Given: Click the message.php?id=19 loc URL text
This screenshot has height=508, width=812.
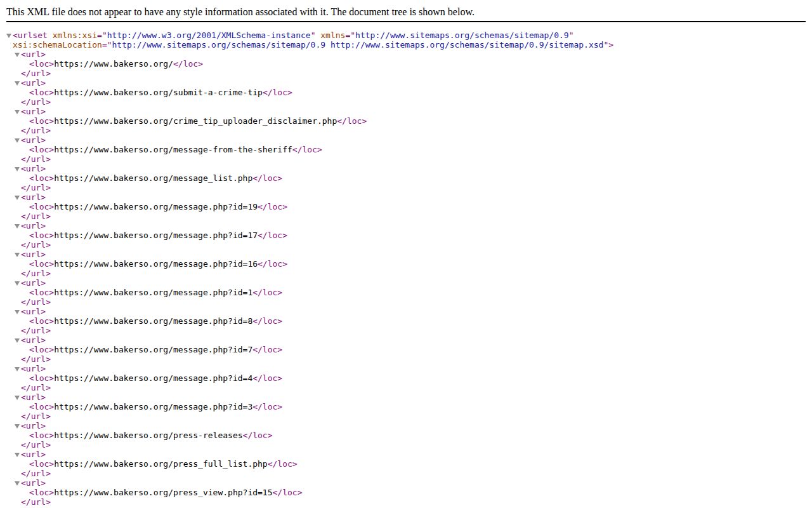Looking at the screenshot, I should point(156,207).
